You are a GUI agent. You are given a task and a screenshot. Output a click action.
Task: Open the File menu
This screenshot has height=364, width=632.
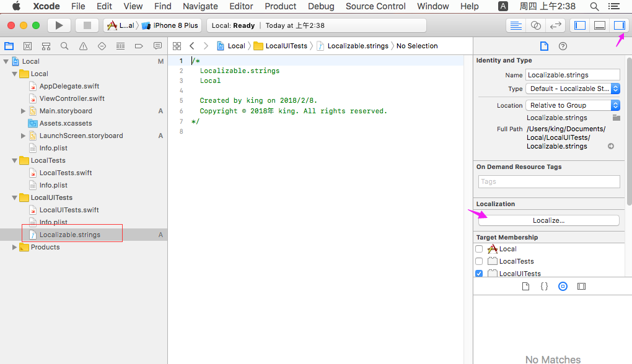[78, 6]
